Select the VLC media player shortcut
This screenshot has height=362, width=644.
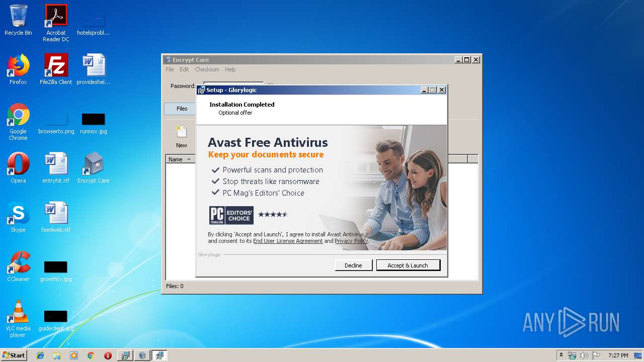click(18, 319)
